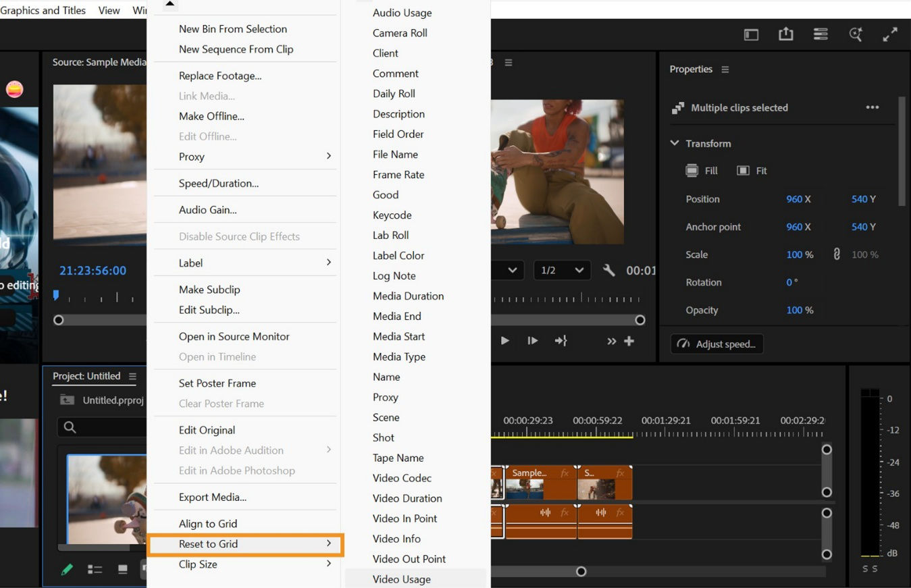Click the Adjust speed button in Properties
Image resolution: width=911 pixels, height=588 pixels.
point(716,344)
